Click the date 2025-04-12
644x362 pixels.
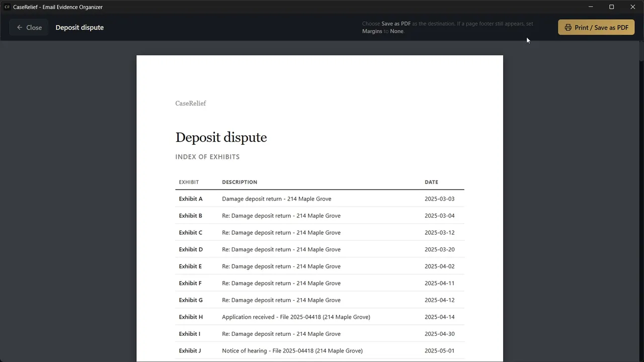coord(439,300)
